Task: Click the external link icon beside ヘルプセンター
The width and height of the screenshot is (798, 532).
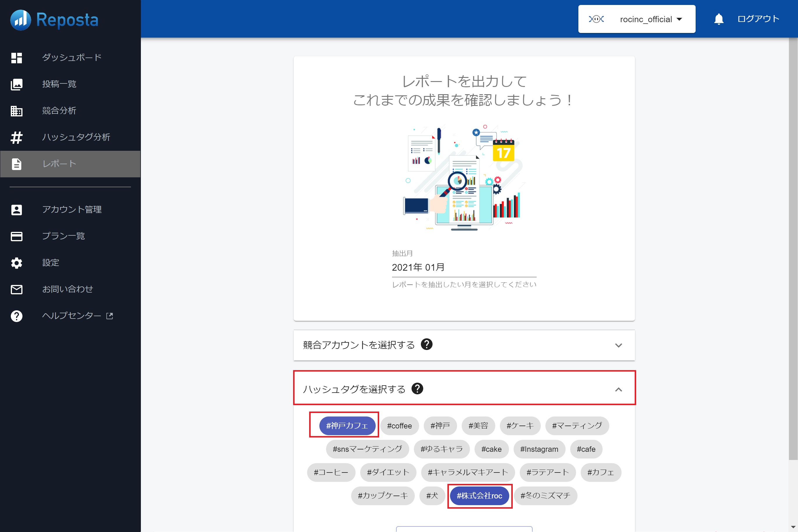Action: [x=109, y=316]
